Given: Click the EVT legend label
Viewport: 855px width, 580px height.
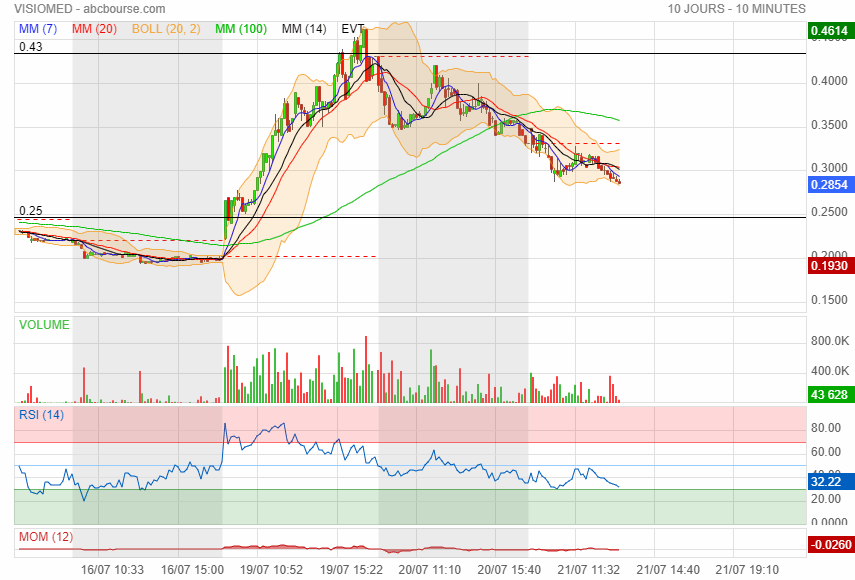Looking at the screenshot, I should click(352, 29).
